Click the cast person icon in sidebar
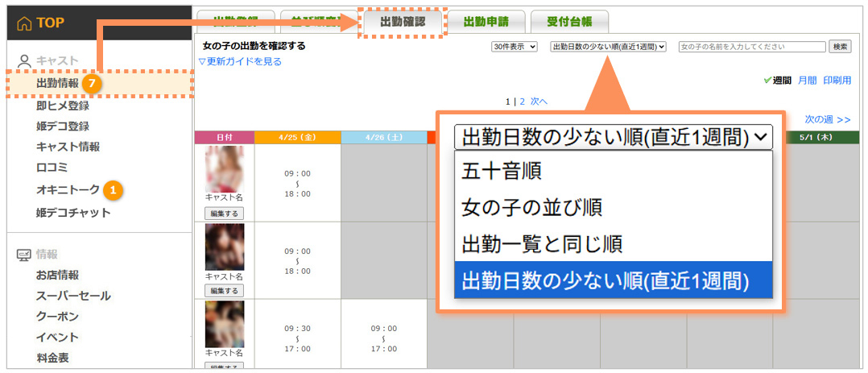 pyautogui.click(x=24, y=60)
